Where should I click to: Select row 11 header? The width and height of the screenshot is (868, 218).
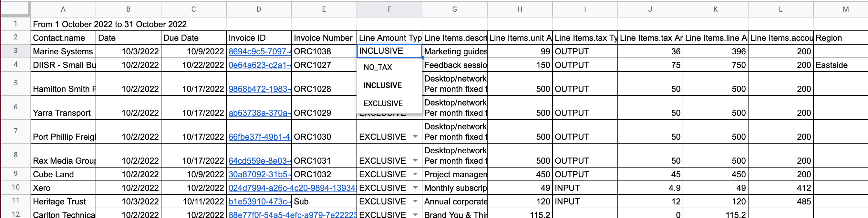[x=16, y=201]
